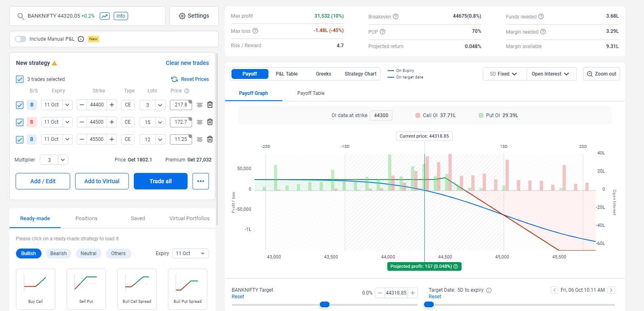
Task: Go to next target date arrow
Action: [611, 290]
